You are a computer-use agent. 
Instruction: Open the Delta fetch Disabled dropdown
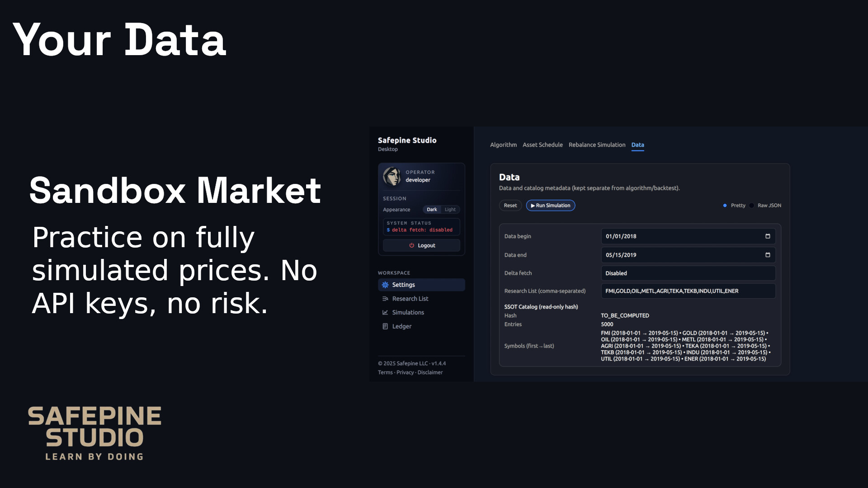pyautogui.click(x=688, y=273)
